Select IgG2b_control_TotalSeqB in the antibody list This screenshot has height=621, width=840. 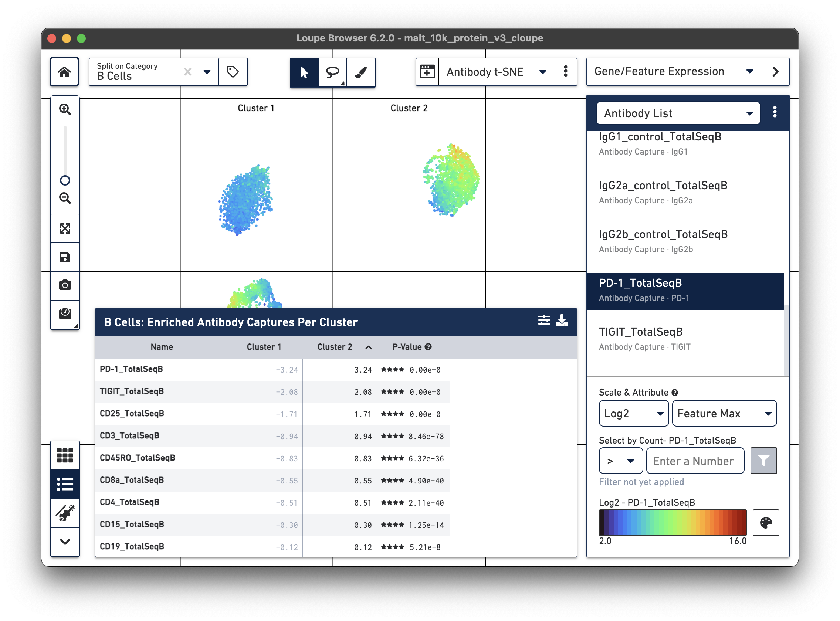[685, 242]
